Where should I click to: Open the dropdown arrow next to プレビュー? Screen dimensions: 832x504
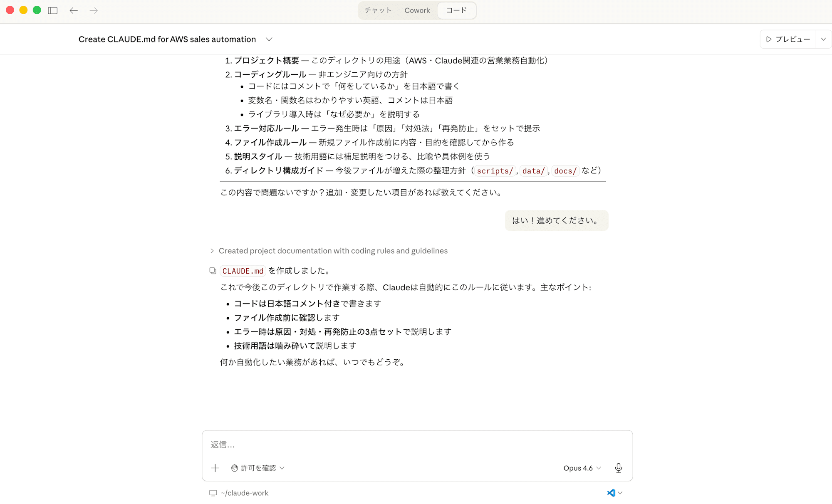(x=823, y=39)
